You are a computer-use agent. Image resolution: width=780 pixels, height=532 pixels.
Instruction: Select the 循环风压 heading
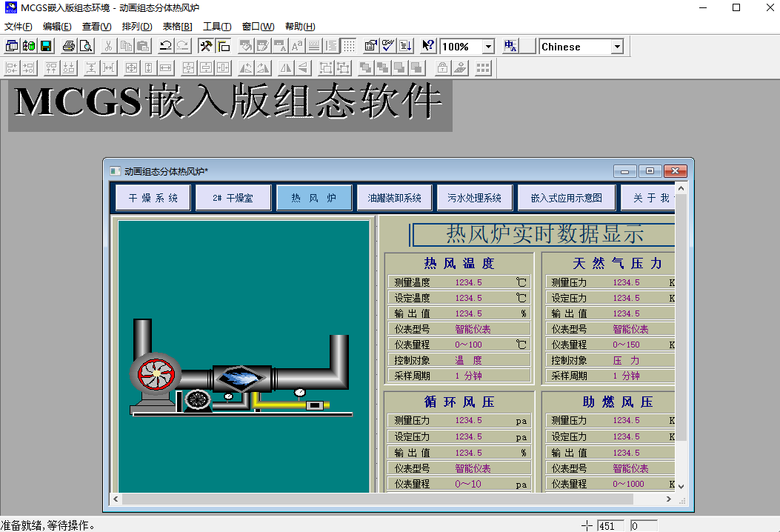(x=459, y=402)
